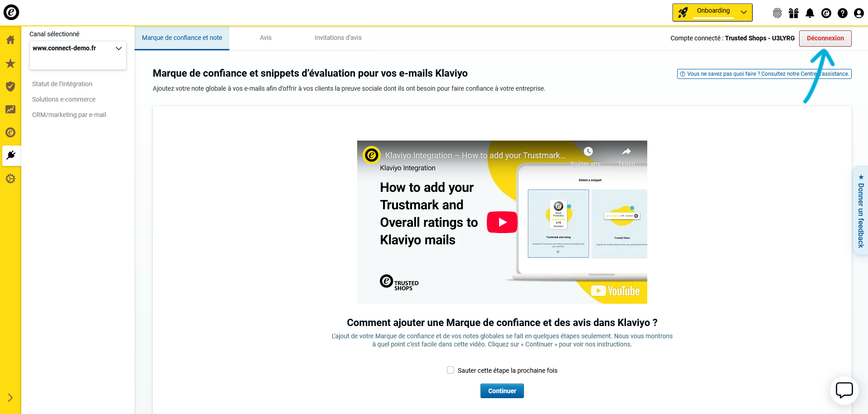Open the star reviews sidebar icon
Screen dimensions: 868x414
(x=10, y=63)
